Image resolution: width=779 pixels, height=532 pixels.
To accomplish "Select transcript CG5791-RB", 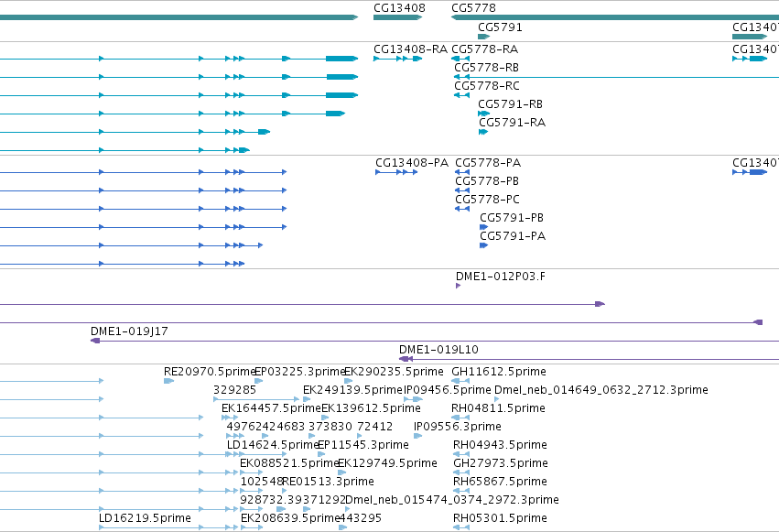I will (x=483, y=114).
